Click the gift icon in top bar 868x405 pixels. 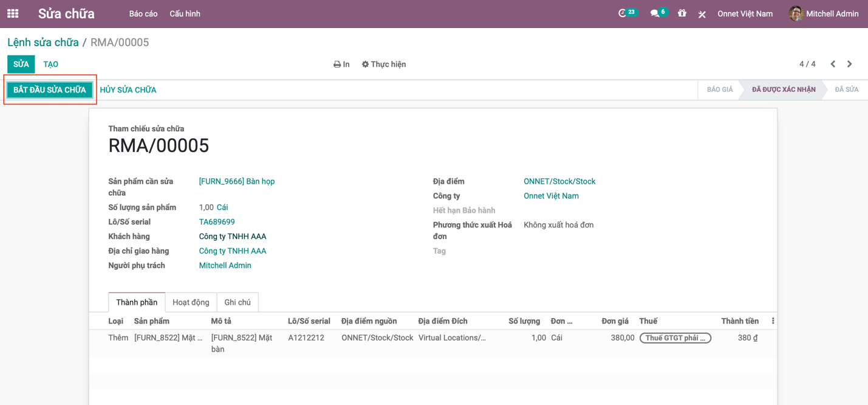pos(682,13)
